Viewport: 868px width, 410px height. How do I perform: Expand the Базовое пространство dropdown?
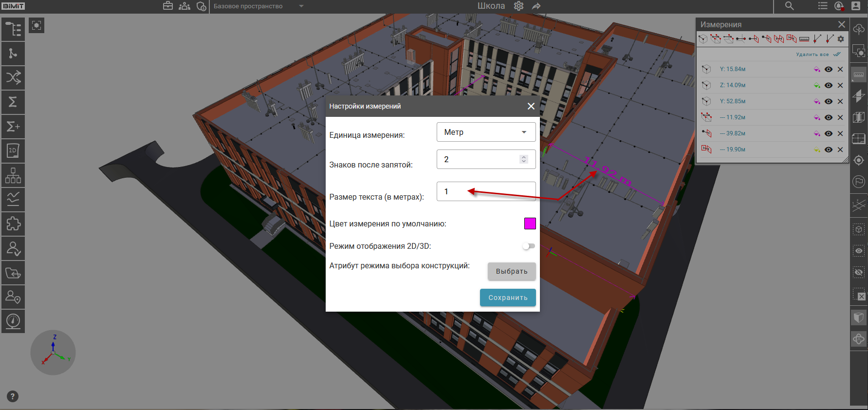tap(301, 6)
